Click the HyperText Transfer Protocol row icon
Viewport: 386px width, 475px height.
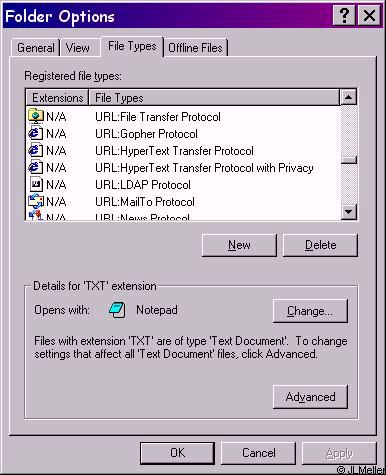coord(36,150)
